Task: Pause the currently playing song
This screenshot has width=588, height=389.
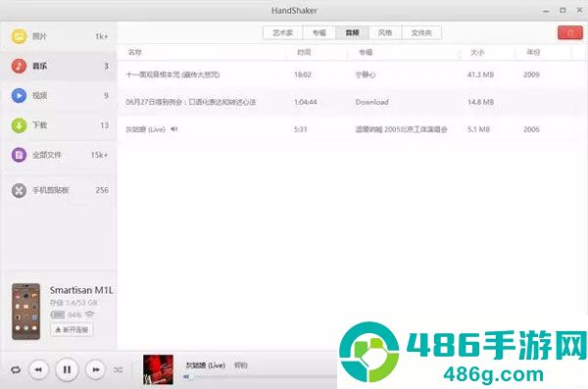Action: [67, 369]
